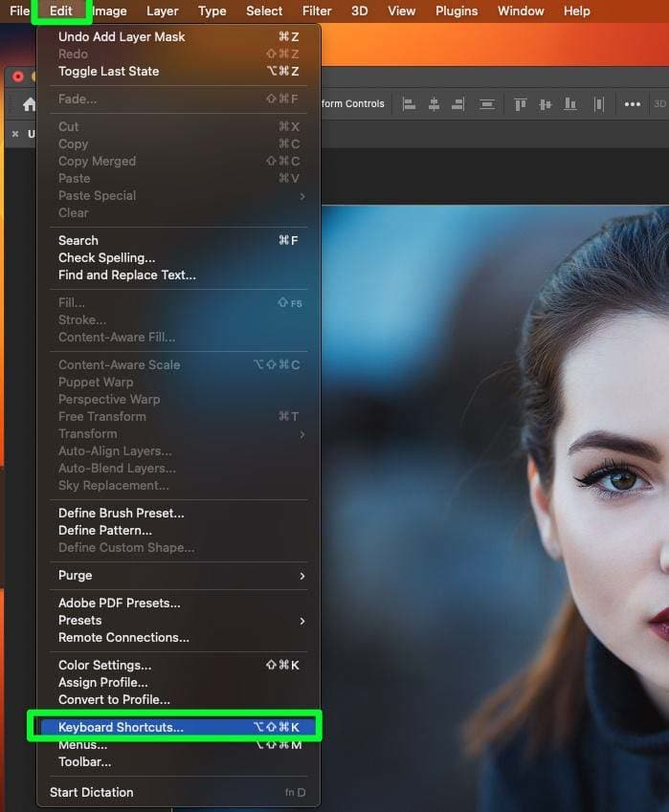Choose Find and Replace Text...
The height and width of the screenshot is (812, 669).
coord(179,275)
